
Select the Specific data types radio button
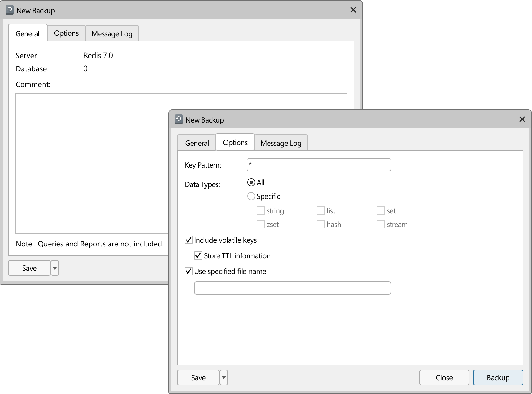[x=251, y=196]
